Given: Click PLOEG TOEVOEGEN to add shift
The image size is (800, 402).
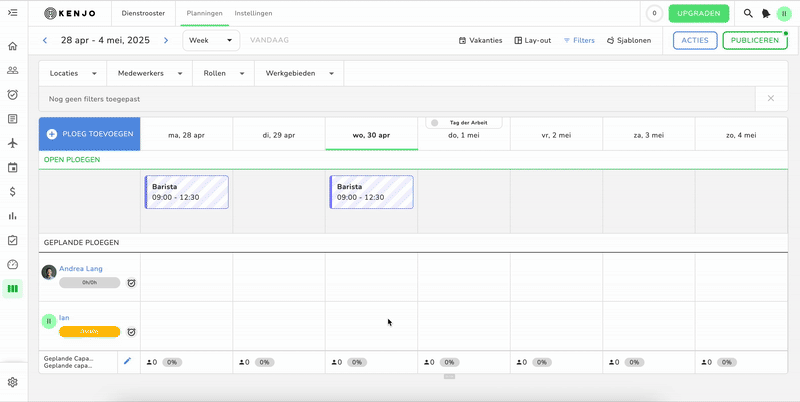Looking at the screenshot, I should [x=90, y=134].
